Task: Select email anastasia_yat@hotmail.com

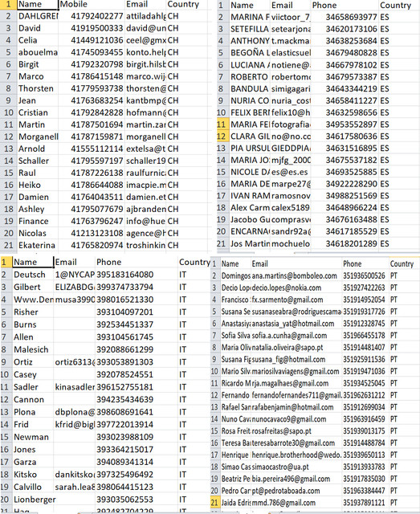Action: (296, 324)
